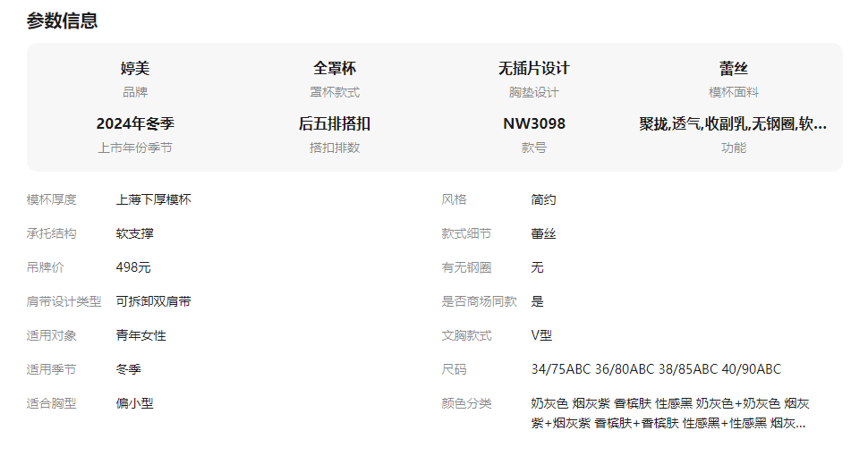The image size is (868, 456).
Task: Select the style number NW3098
Action: 534,124
